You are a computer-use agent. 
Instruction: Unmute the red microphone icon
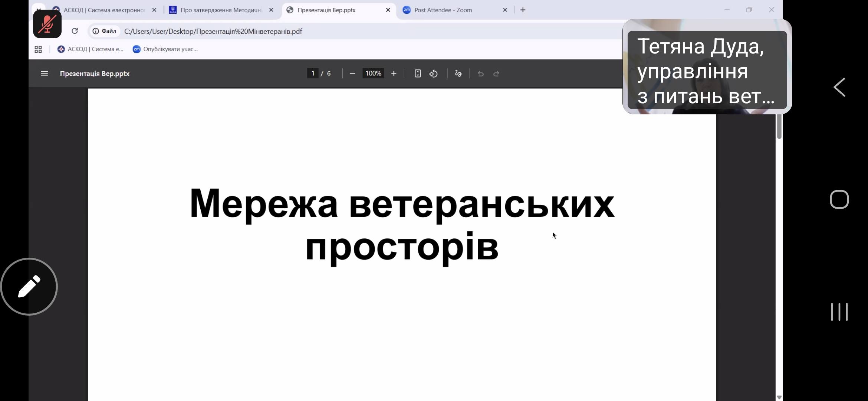pos(47,24)
